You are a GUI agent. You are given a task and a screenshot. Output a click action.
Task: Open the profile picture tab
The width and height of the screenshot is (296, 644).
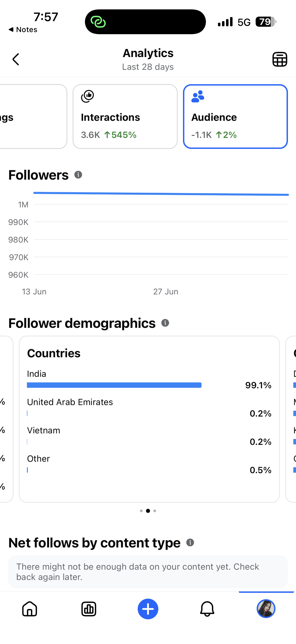[266, 609]
